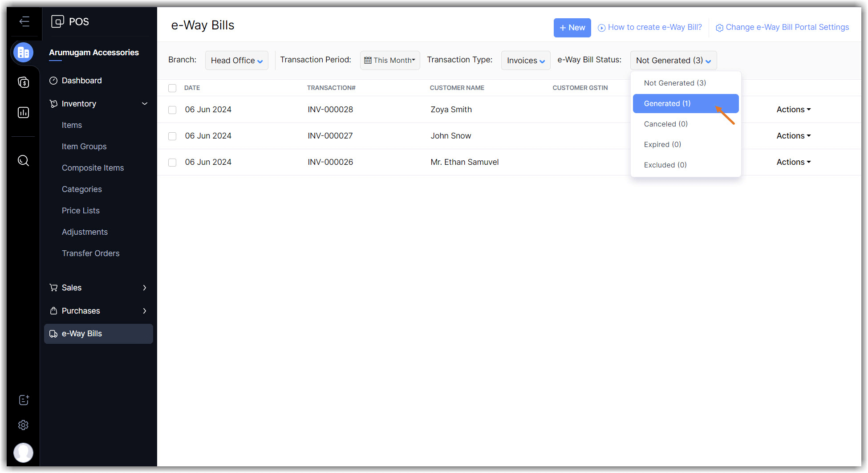Screen dimensions: 868x473
Task: Go to Transfer Orders in Inventory
Action: 90,253
